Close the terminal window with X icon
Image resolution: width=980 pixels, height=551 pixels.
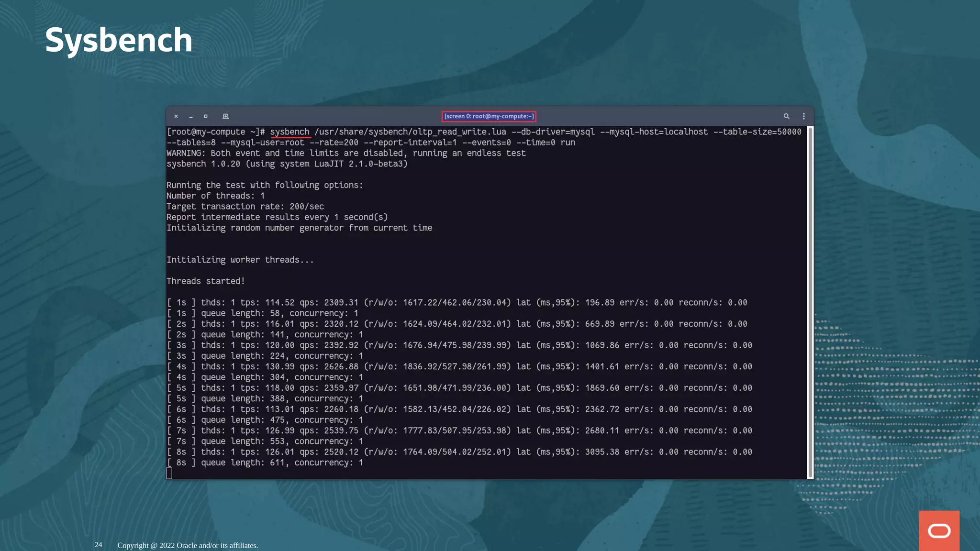click(176, 116)
